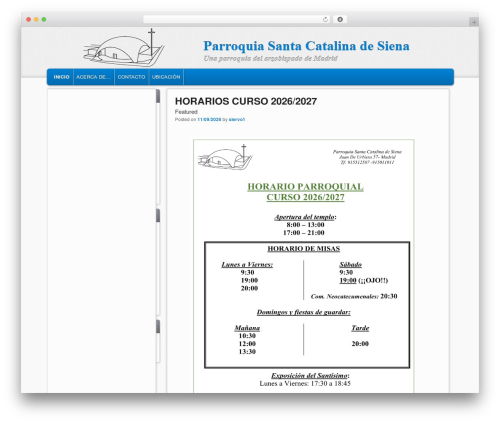
Task: Open the UBICACIÓN menu item
Action: coord(166,77)
